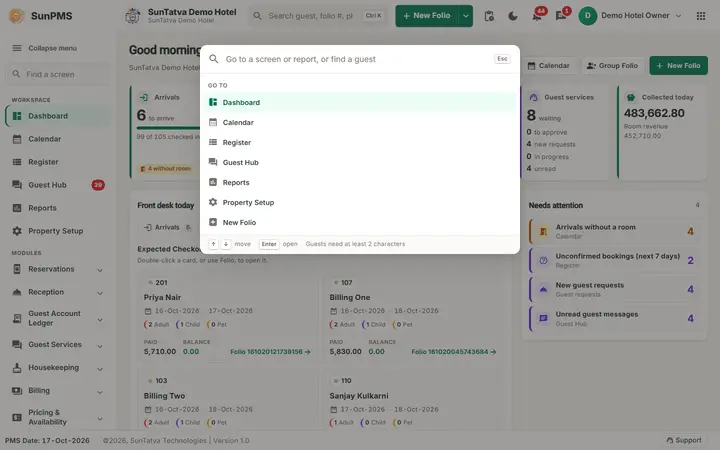The height and width of the screenshot is (450, 720).
Task: Expand the Guest Account Ledger chevron
Action: (100, 320)
